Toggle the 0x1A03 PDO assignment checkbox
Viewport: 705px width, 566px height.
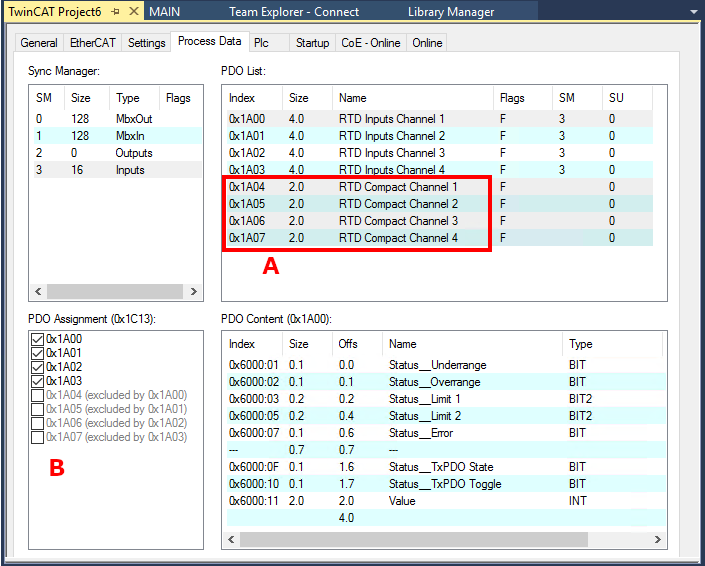[37, 381]
